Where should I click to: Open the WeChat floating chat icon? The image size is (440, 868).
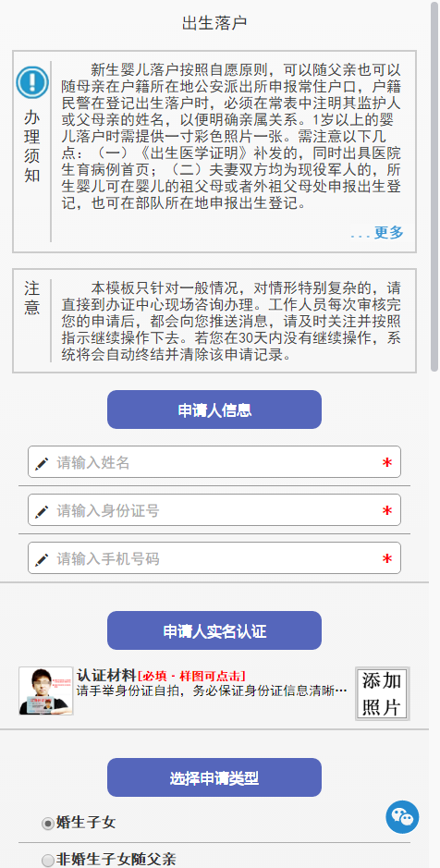(x=402, y=816)
